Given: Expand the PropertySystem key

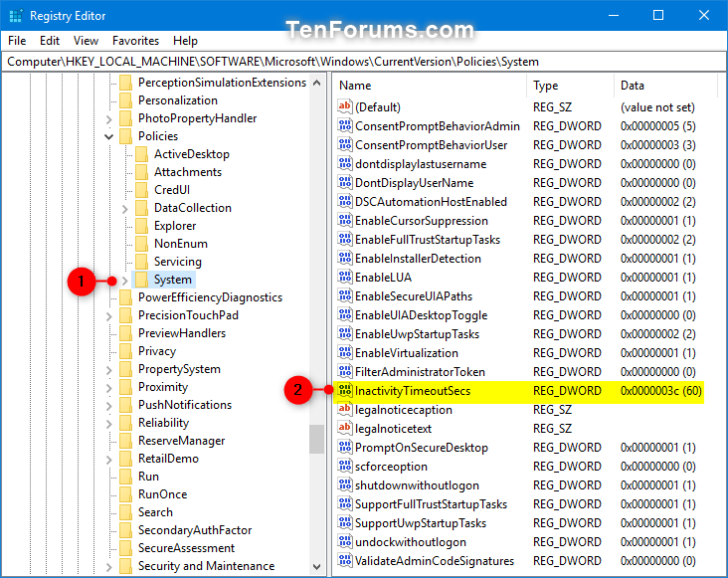Looking at the screenshot, I should pos(109,370).
